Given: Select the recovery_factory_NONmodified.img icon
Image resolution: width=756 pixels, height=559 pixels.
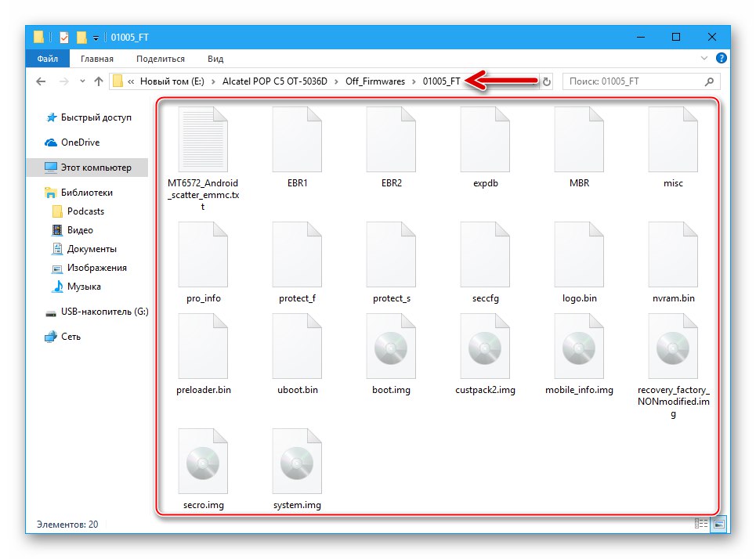Looking at the screenshot, I should (x=673, y=346).
